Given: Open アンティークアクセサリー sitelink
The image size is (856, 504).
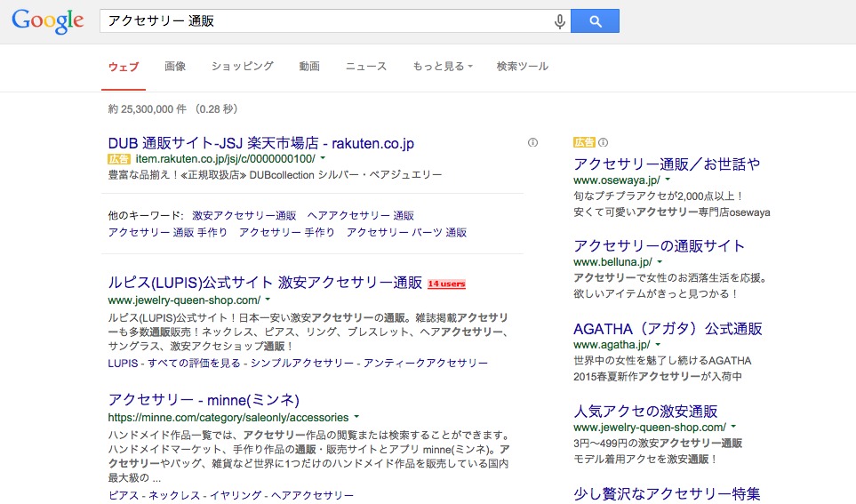Looking at the screenshot, I should 426,364.
